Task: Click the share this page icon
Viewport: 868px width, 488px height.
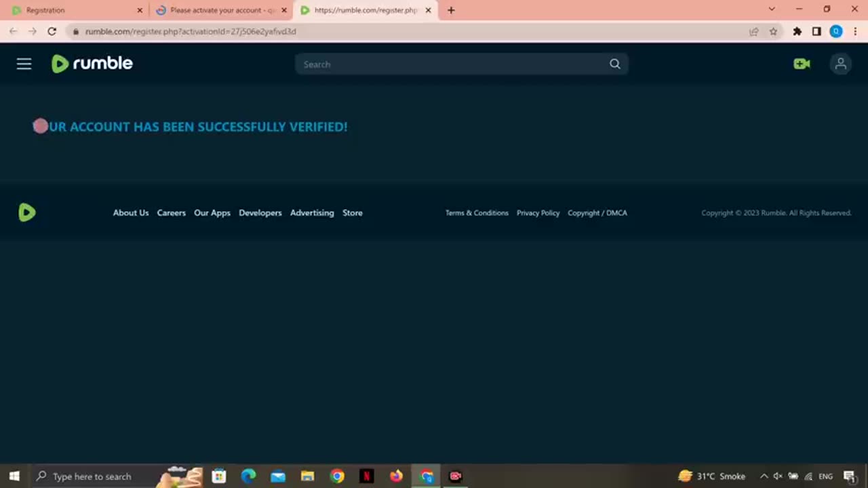Action: pos(753,31)
